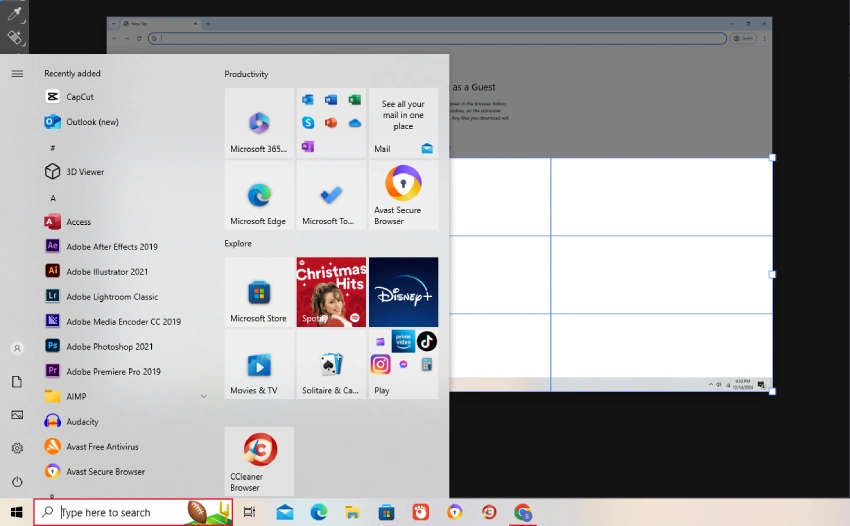
Task: Open Settings gear in Start sidebar
Action: pyautogui.click(x=17, y=448)
